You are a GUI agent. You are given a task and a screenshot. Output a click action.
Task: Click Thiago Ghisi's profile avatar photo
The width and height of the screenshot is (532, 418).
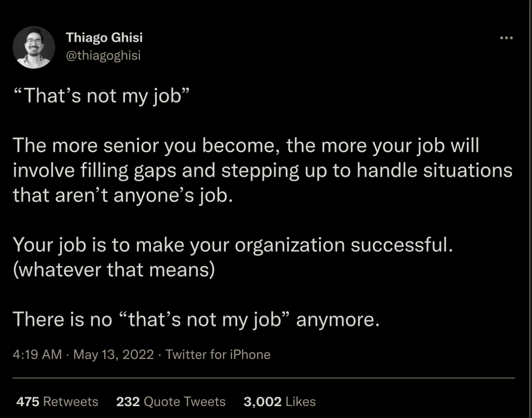coord(34,47)
